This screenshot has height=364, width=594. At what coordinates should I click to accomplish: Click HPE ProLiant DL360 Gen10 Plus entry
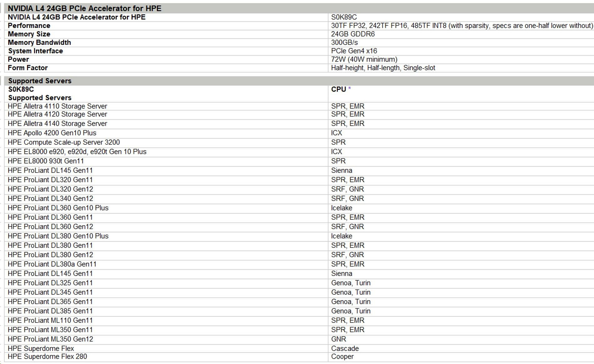(58, 208)
